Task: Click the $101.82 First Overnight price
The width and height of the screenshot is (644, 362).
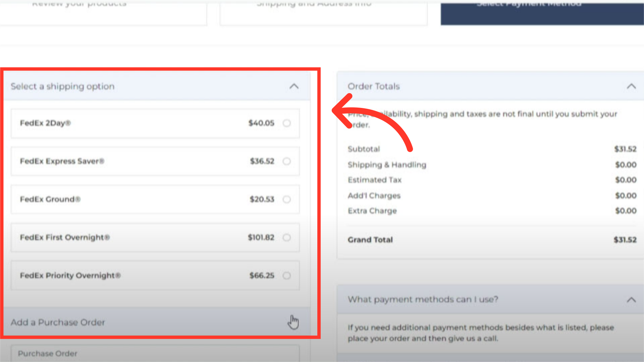Action: pyautogui.click(x=261, y=238)
